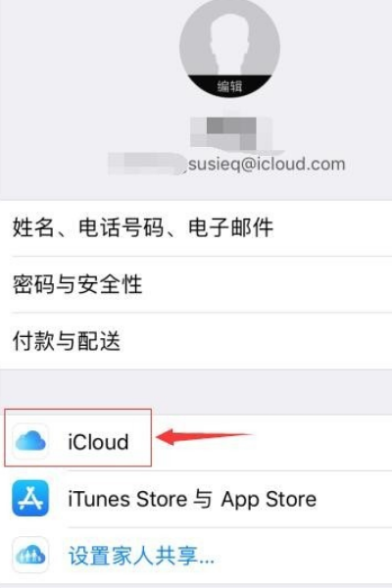Tap the Family Sharing cloud icon
The image size is (392, 588).
(x=30, y=555)
